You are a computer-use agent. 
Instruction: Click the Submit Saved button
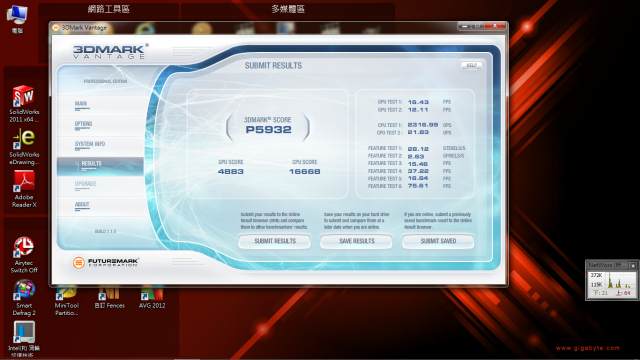pos(438,241)
